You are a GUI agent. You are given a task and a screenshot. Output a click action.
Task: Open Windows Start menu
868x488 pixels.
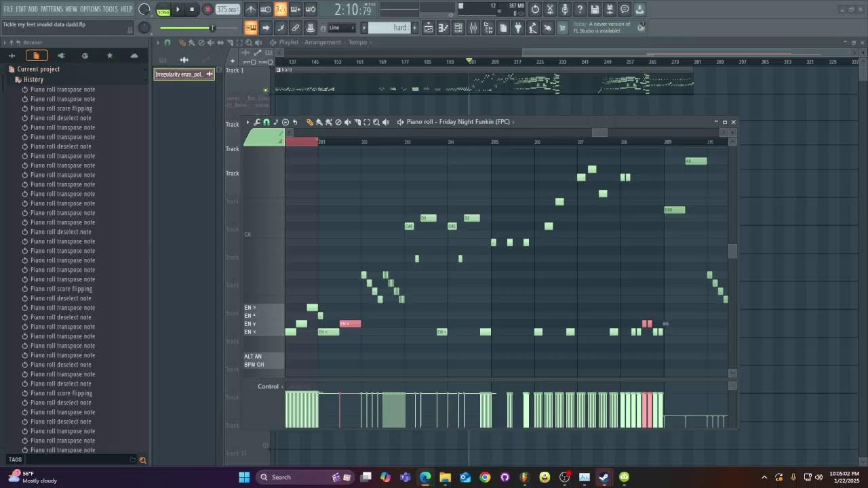(244, 477)
